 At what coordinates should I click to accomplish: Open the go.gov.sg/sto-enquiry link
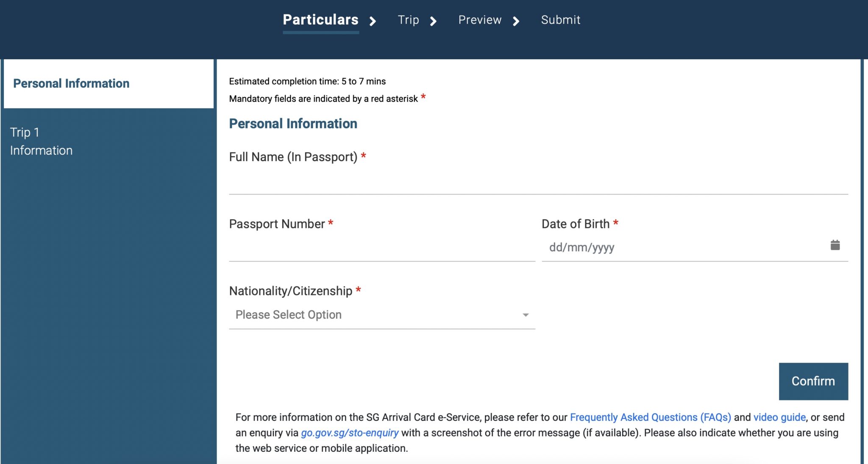click(350, 433)
